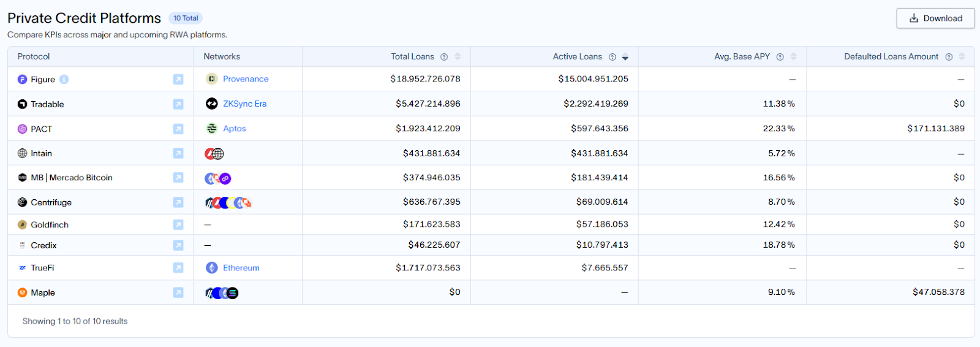This screenshot has height=347, width=980.
Task: Select the Centrifuge protocol name
Action: (x=51, y=202)
